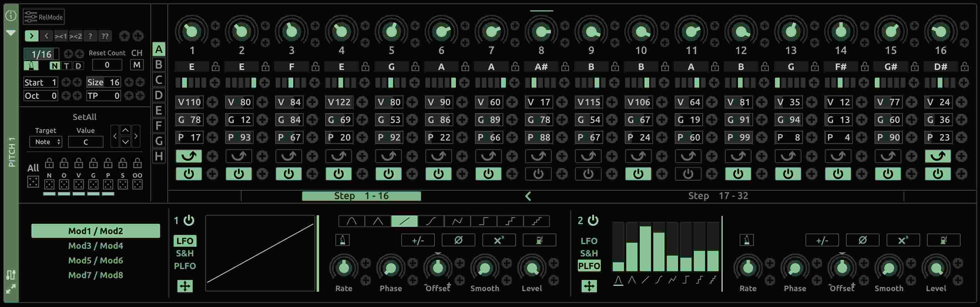
Task: Click the step 1 pitch knob
Action: click(x=191, y=31)
